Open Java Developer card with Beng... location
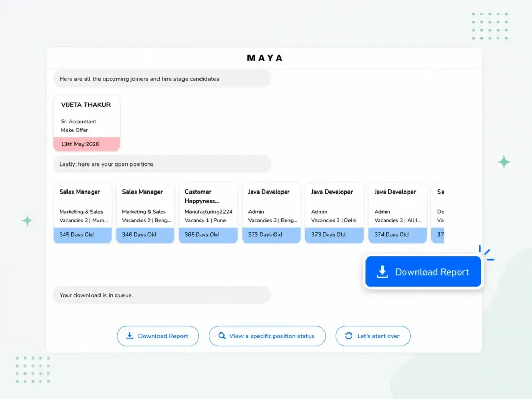This screenshot has height=399, width=532. (x=271, y=213)
